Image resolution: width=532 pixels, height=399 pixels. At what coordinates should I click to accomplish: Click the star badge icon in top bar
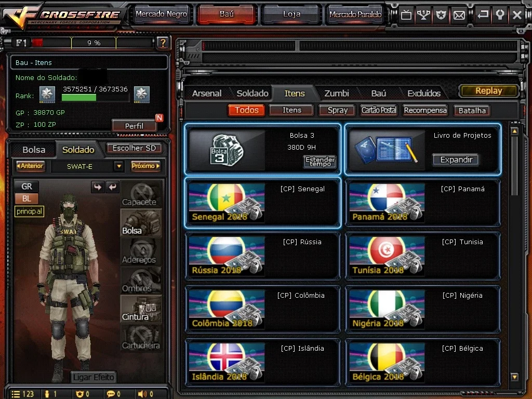[441, 15]
